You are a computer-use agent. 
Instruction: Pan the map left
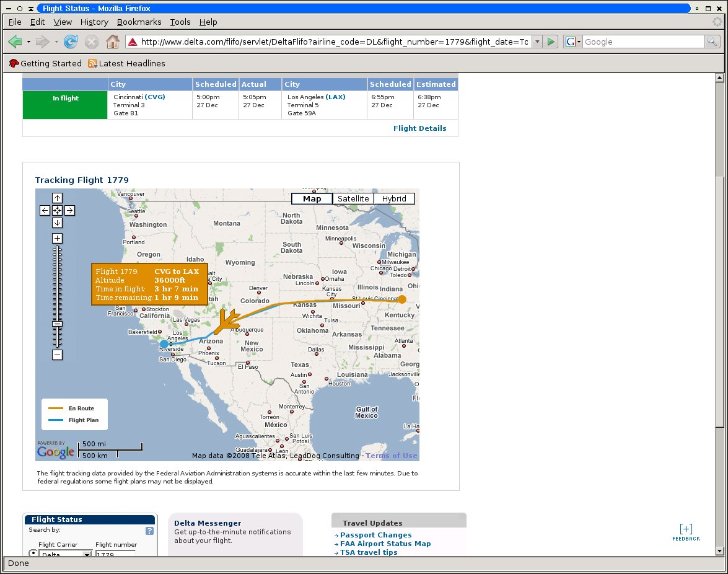[45, 210]
